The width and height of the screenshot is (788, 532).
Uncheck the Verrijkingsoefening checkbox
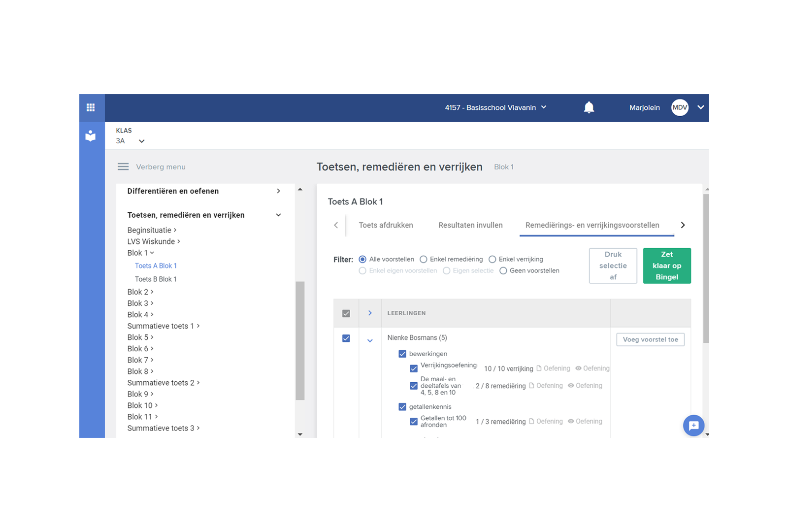tap(414, 368)
